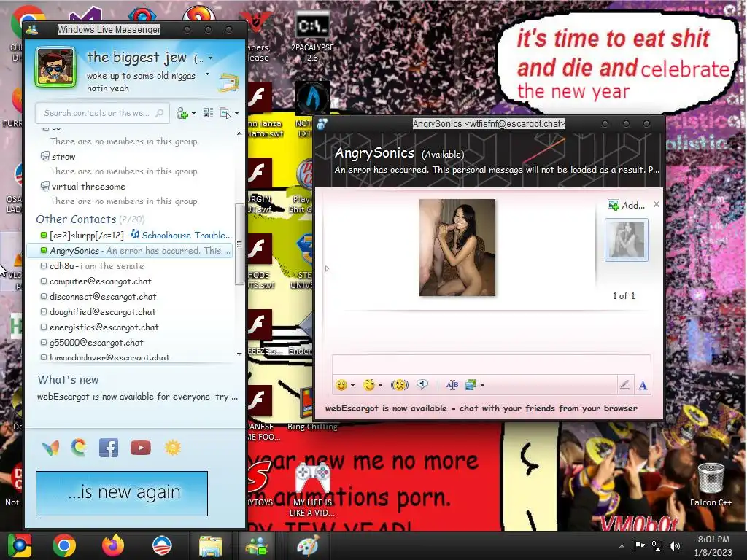The width and height of the screenshot is (747, 560).
Task: Click the '...is new again' banner
Action: (122, 494)
